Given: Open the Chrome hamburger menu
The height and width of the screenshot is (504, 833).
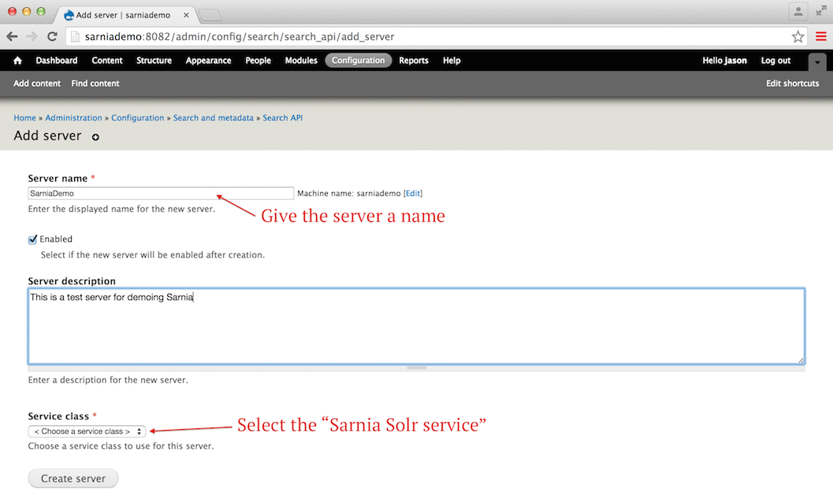Looking at the screenshot, I should click(x=820, y=36).
